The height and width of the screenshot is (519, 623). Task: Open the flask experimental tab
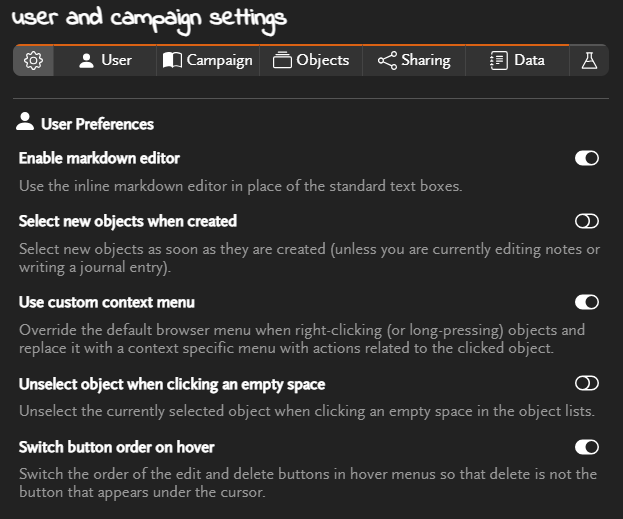click(x=589, y=61)
